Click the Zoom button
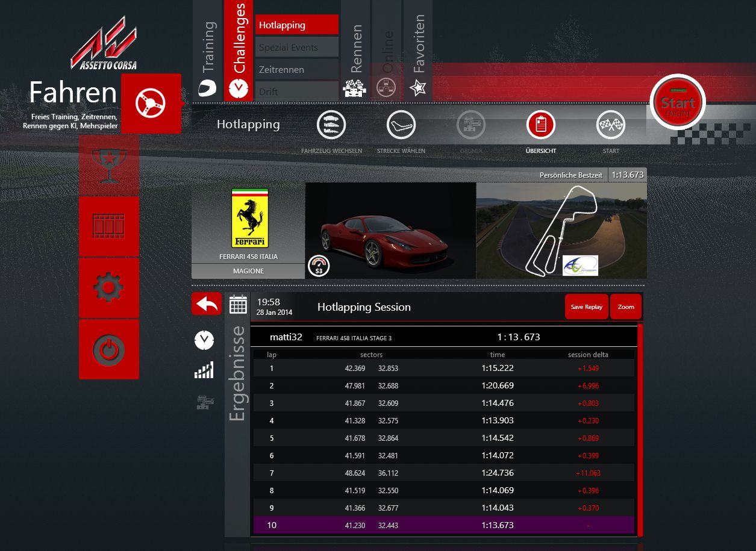The height and width of the screenshot is (551, 756). coord(626,307)
